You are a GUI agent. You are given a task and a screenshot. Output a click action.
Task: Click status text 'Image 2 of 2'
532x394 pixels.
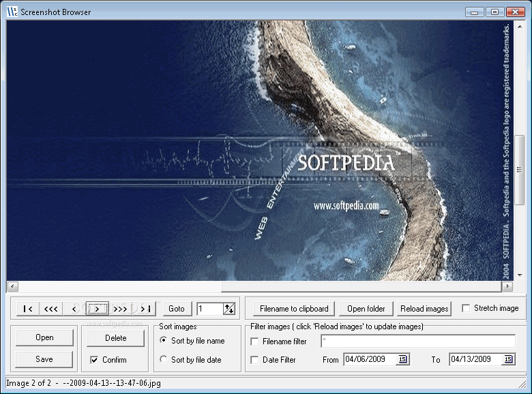[29, 383]
